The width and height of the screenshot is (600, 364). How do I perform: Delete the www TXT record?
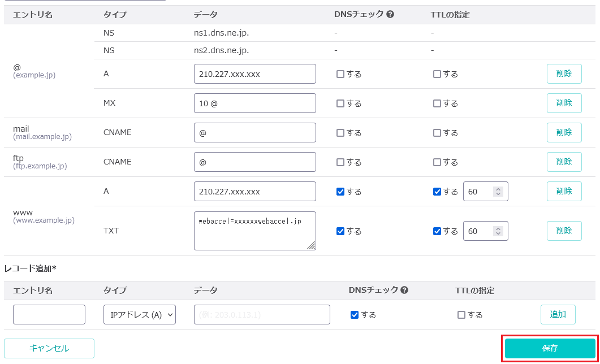pyautogui.click(x=564, y=231)
